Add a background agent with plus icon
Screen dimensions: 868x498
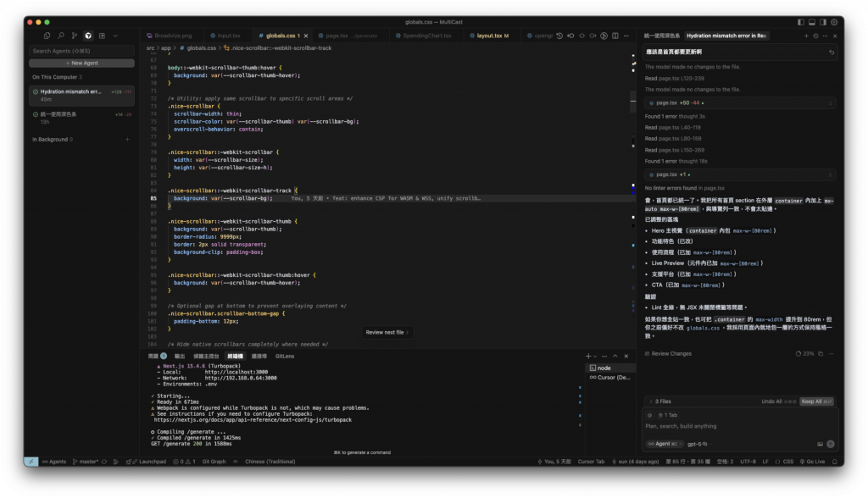point(127,140)
